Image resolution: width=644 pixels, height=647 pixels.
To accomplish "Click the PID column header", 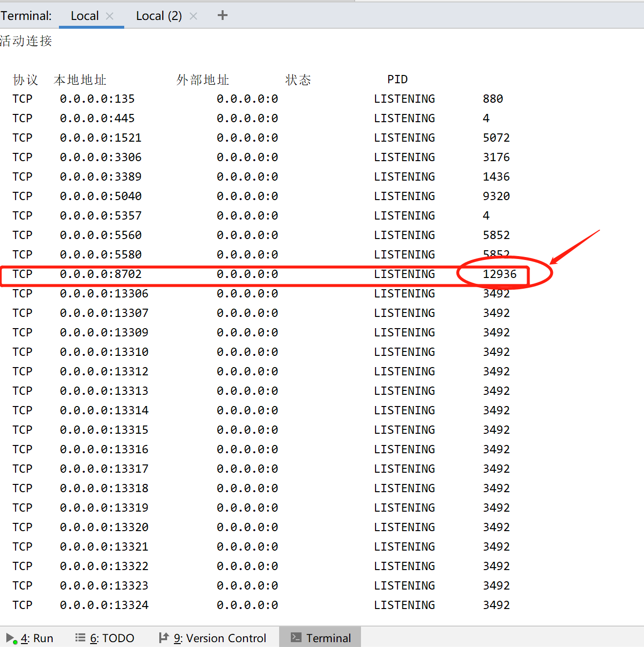I will (x=397, y=79).
